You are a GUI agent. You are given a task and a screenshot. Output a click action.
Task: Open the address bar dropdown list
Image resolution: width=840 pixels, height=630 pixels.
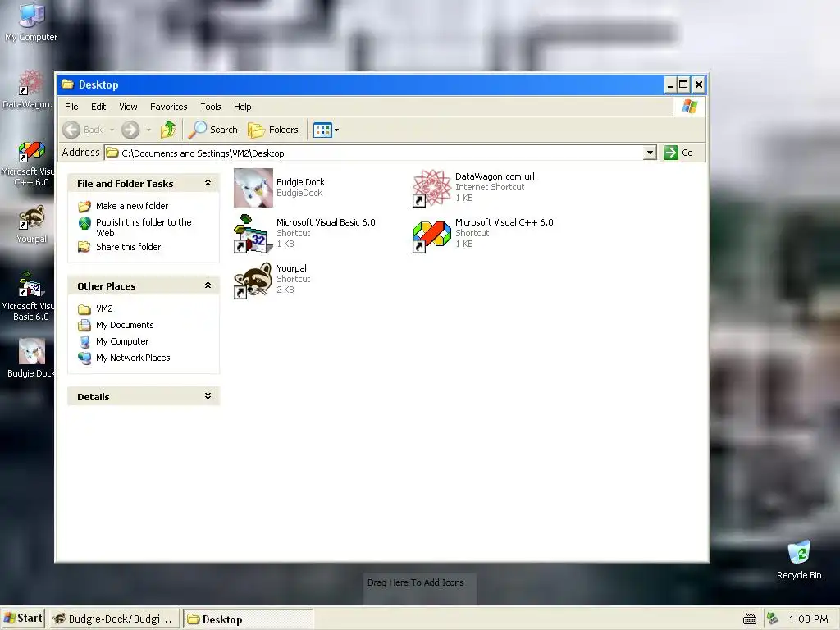[650, 153]
